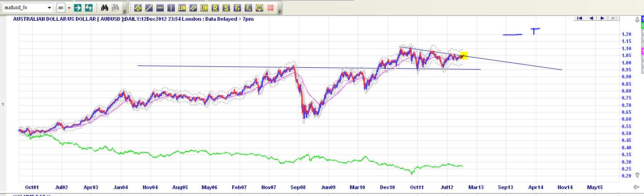Select the S support tool icon
644x196 pixels.
click(x=226, y=8)
